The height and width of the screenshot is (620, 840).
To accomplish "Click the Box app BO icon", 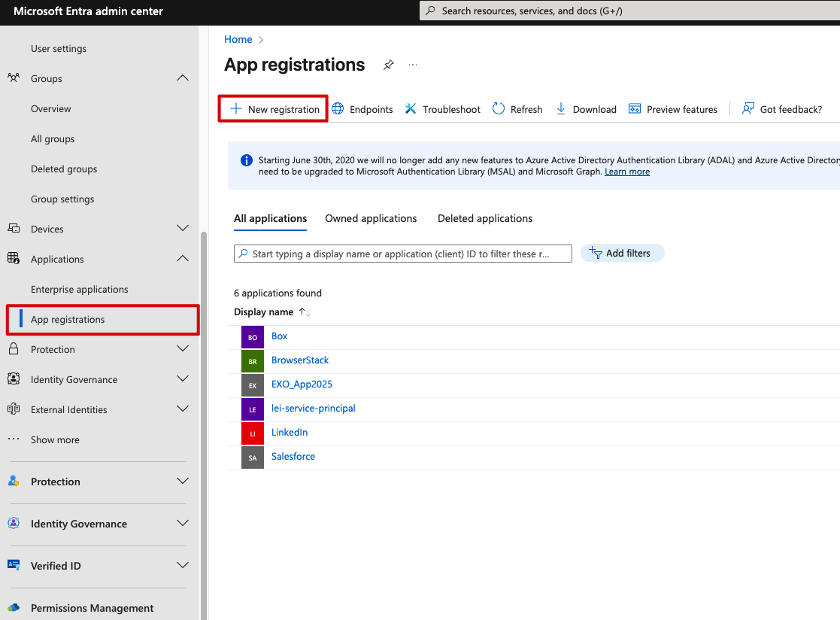I will point(253,337).
